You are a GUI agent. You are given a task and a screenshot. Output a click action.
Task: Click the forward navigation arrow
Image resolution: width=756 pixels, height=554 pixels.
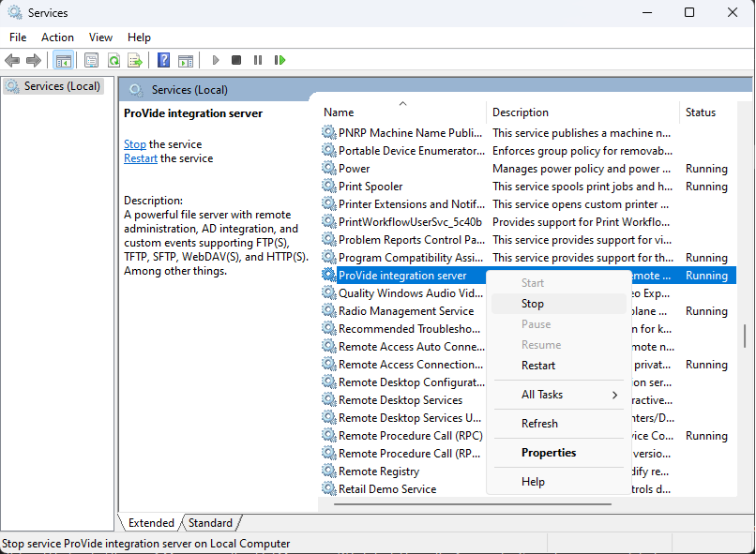point(34,60)
